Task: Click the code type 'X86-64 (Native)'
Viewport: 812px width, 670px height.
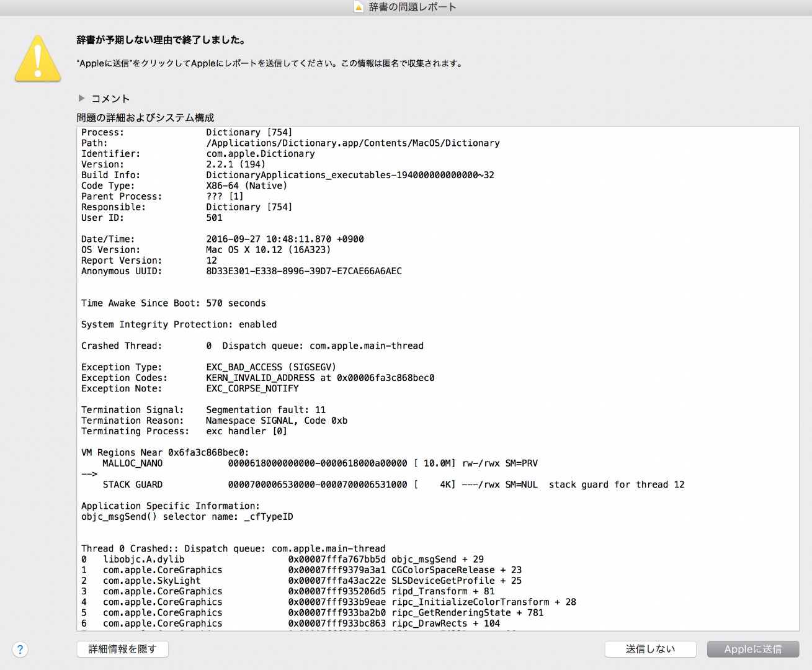Action: [x=247, y=185]
